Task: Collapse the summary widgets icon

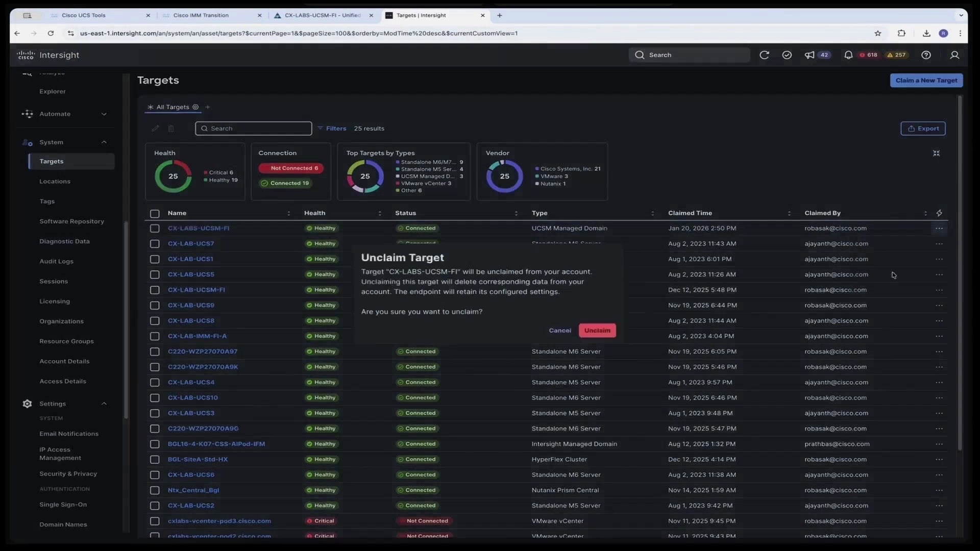Action: pos(936,153)
